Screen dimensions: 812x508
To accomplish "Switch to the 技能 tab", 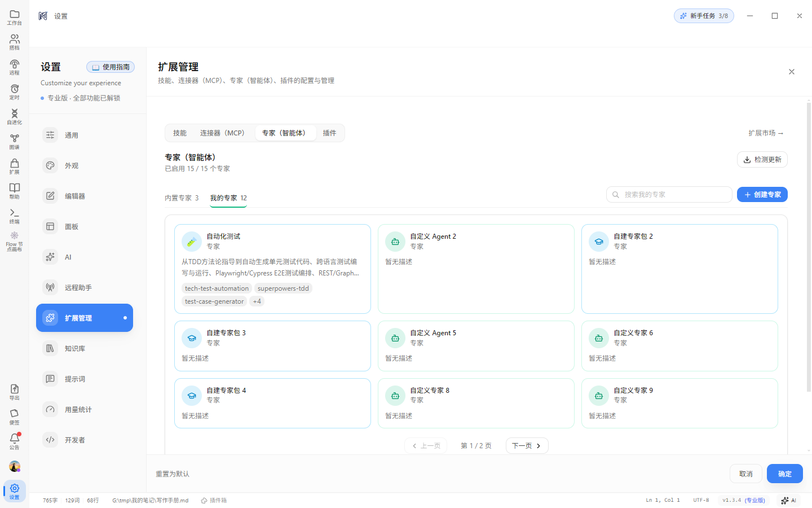I will [180, 133].
